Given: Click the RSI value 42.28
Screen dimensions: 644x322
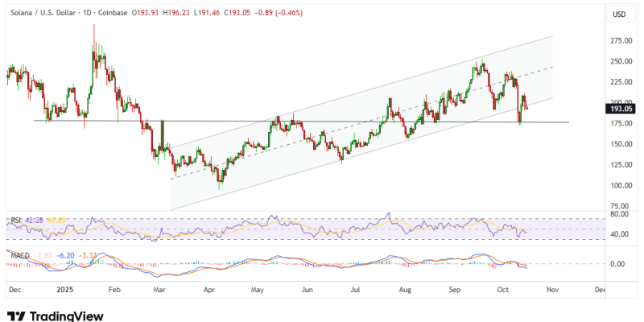Looking at the screenshot, I should [x=34, y=220].
